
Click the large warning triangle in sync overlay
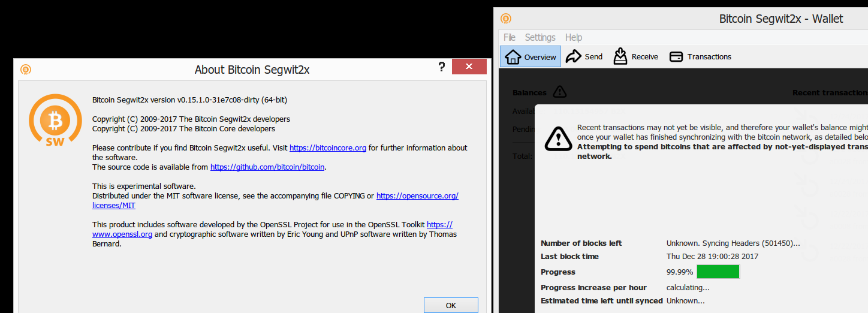[x=557, y=139]
